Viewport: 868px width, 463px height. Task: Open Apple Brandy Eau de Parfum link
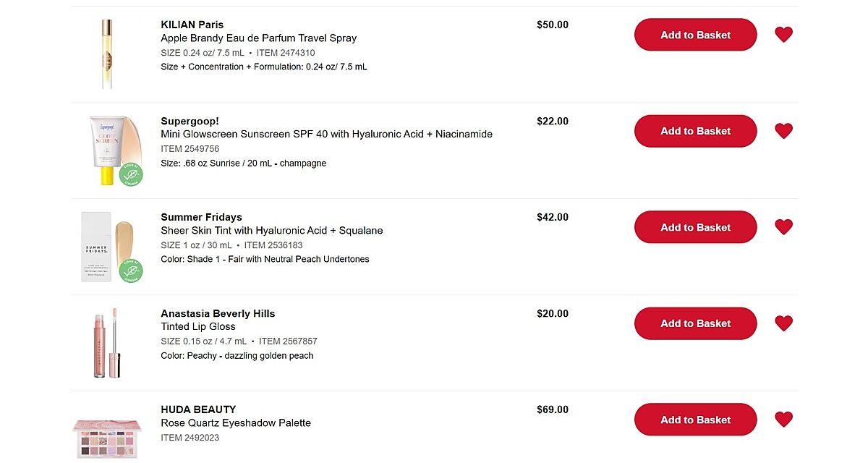coord(258,38)
